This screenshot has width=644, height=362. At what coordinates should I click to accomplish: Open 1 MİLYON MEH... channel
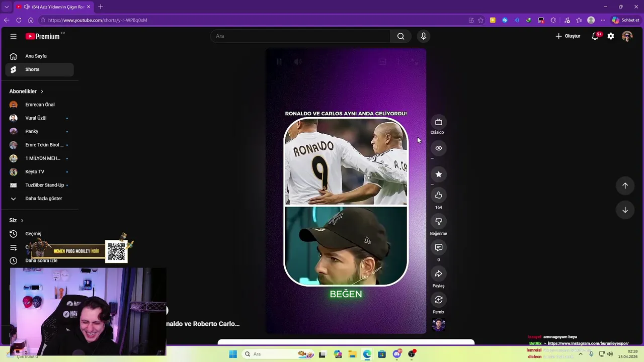click(x=39, y=158)
